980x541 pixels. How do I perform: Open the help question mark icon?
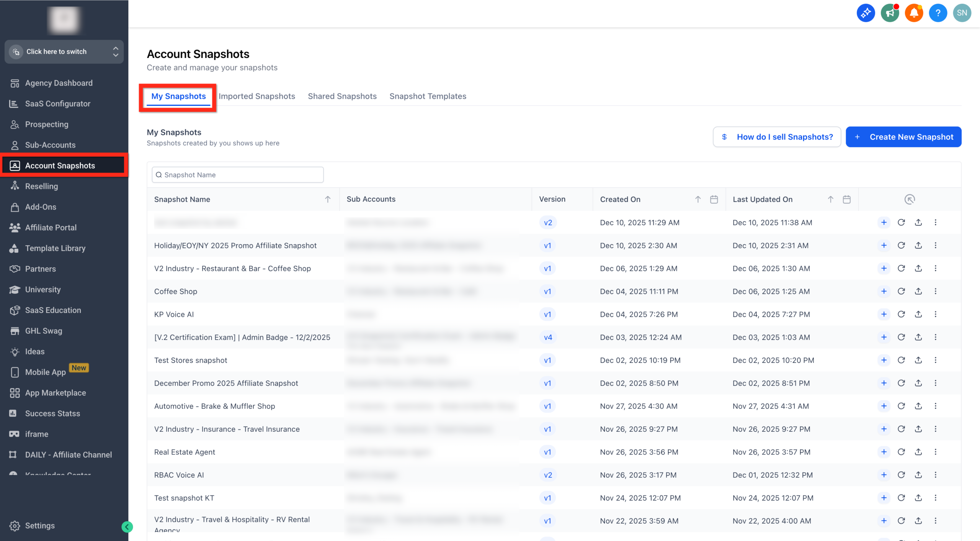click(x=938, y=13)
